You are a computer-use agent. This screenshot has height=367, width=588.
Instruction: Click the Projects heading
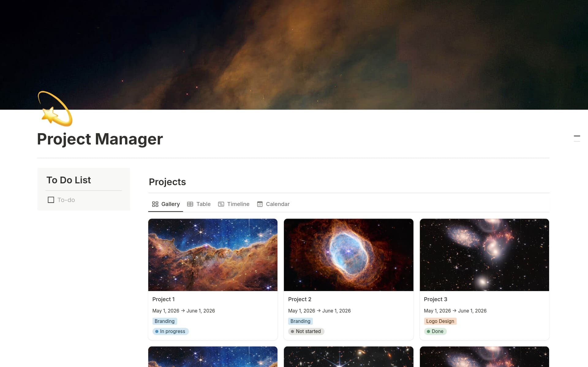tap(167, 182)
